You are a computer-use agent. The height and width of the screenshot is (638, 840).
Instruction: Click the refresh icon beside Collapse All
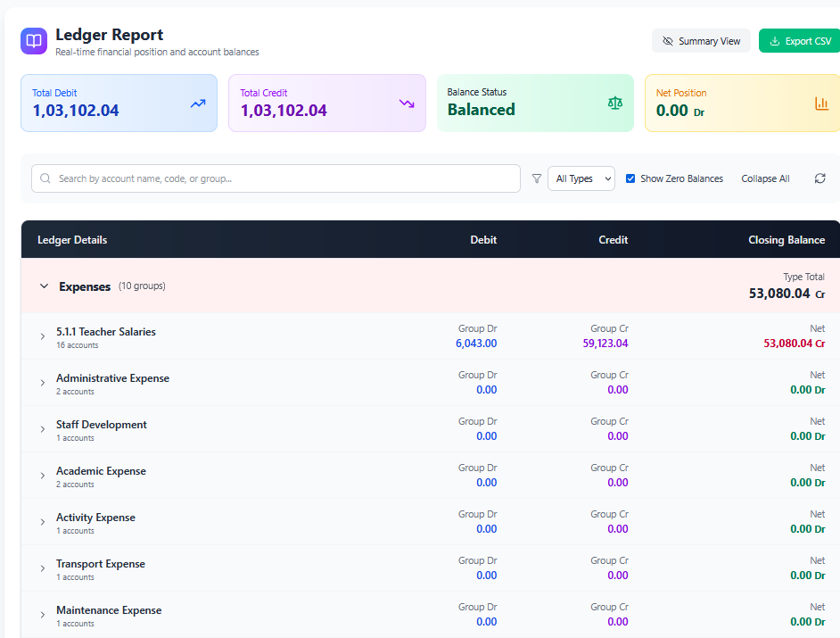point(819,178)
